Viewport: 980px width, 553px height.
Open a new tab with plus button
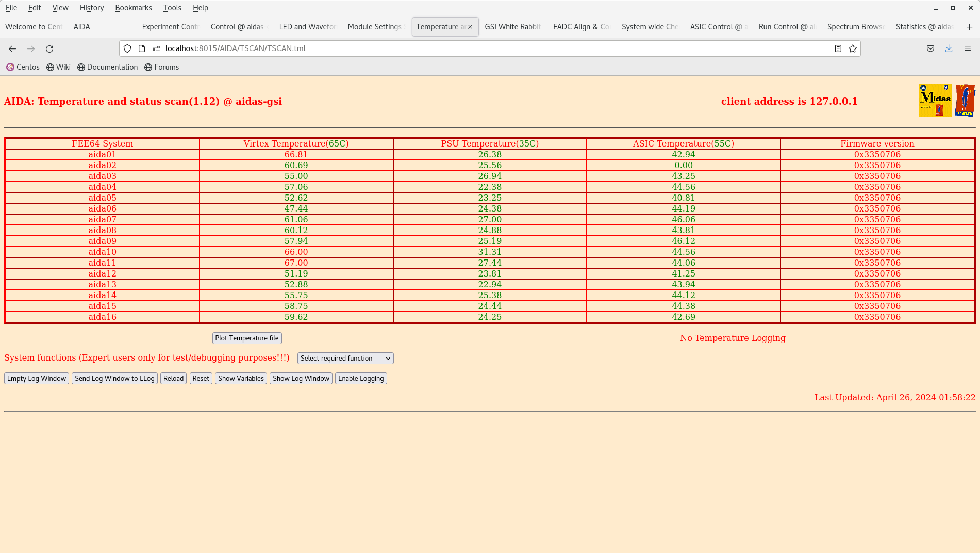coord(970,27)
